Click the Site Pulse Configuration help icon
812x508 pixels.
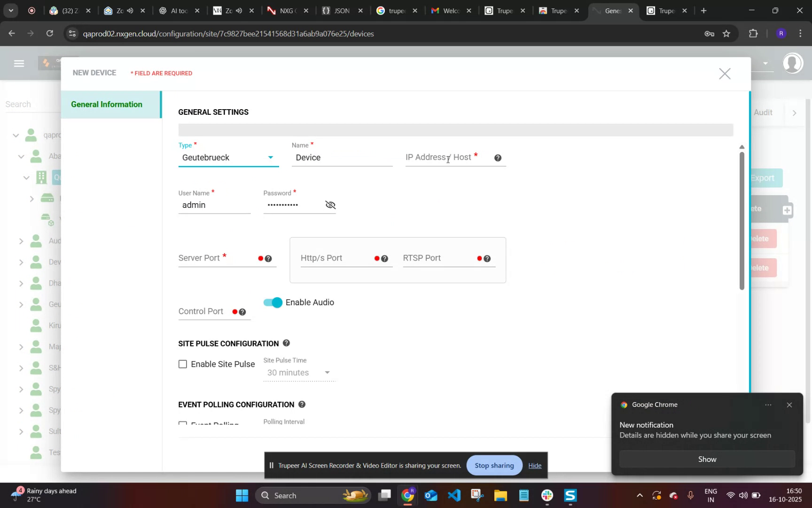coord(286,343)
